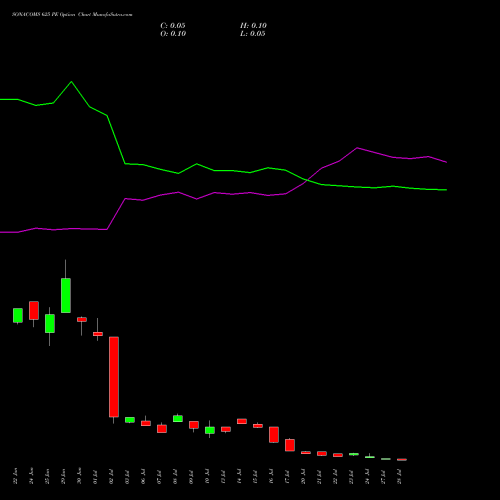The height and width of the screenshot is (500, 500).
Task: Select the high value H: 0.10
Action: pyautogui.click(x=253, y=26)
